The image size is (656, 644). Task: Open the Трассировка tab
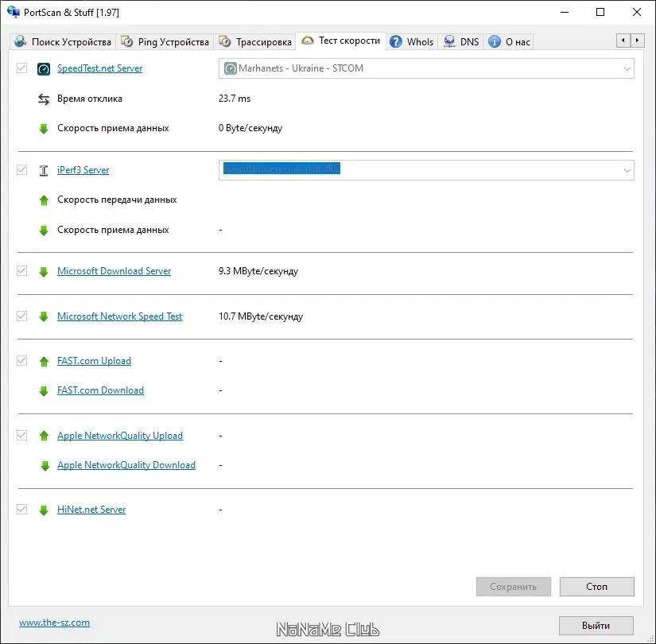click(x=255, y=42)
